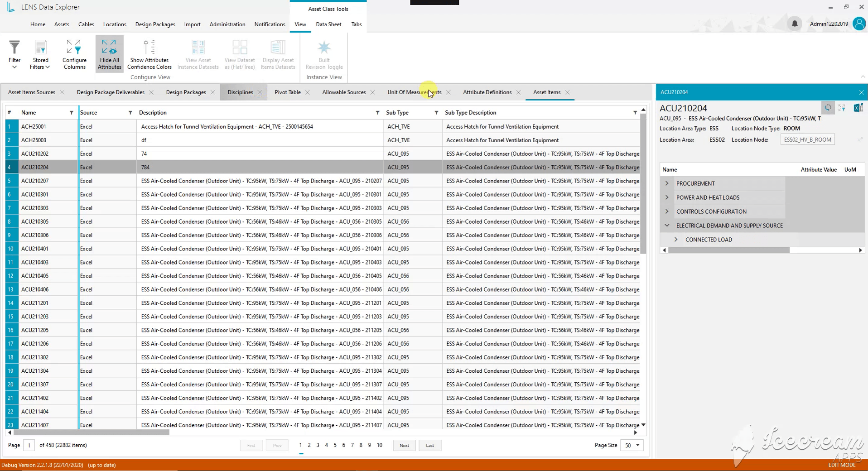Close the Asset Items Sources tab
The width and height of the screenshot is (868, 471).
[62, 92]
